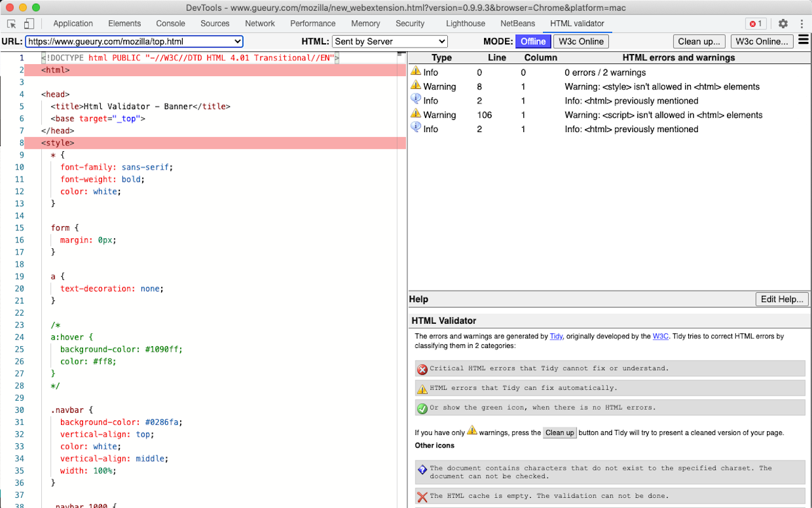Click the green no-errors icon in Help legend

point(422,408)
